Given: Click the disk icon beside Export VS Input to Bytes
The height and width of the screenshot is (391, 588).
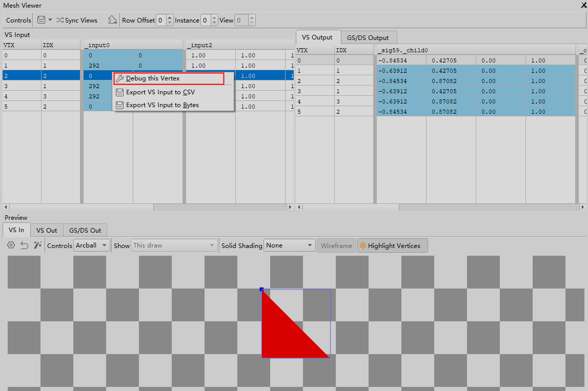Looking at the screenshot, I should coord(120,105).
